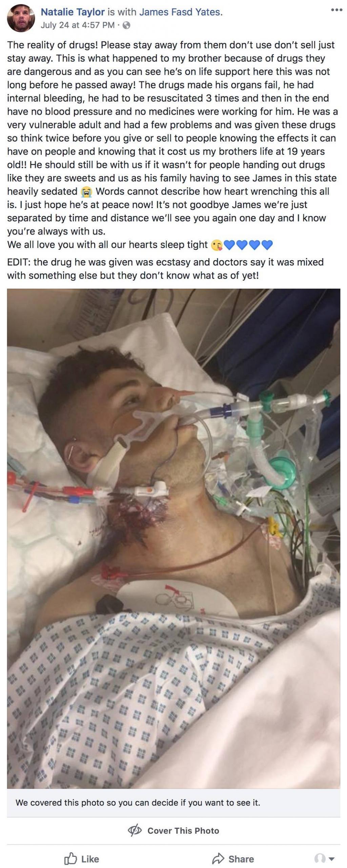
Task: Open the July 24 at 4:57 PM timestamp
Action: point(78,25)
